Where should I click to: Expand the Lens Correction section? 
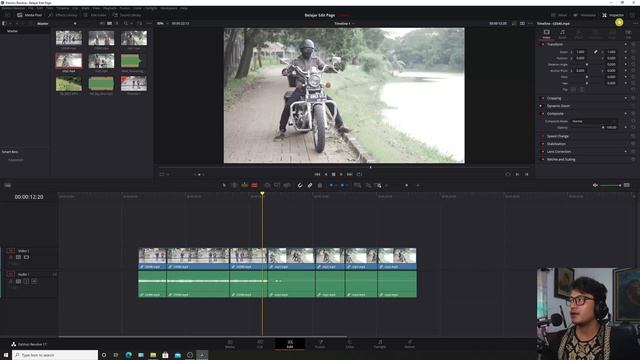point(559,152)
